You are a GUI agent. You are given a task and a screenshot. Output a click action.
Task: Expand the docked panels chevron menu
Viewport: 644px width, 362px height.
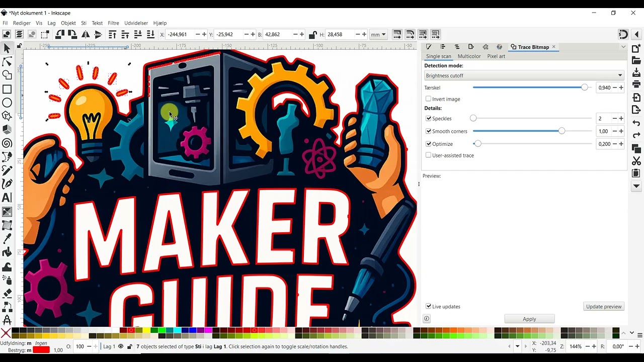click(623, 47)
